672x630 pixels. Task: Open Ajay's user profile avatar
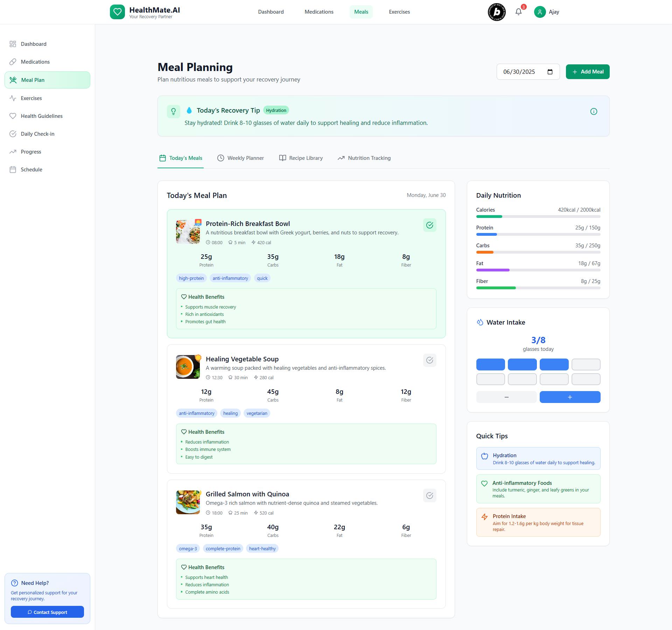click(540, 12)
